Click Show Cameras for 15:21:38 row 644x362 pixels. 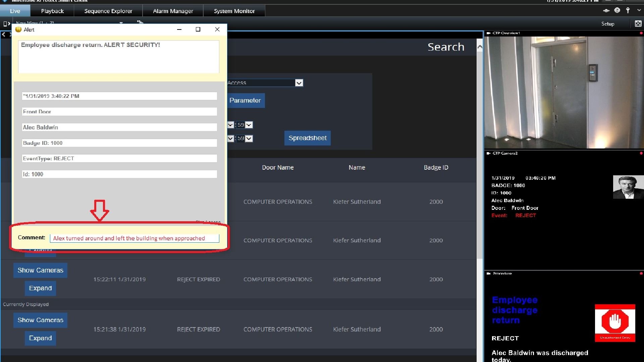[x=40, y=320]
